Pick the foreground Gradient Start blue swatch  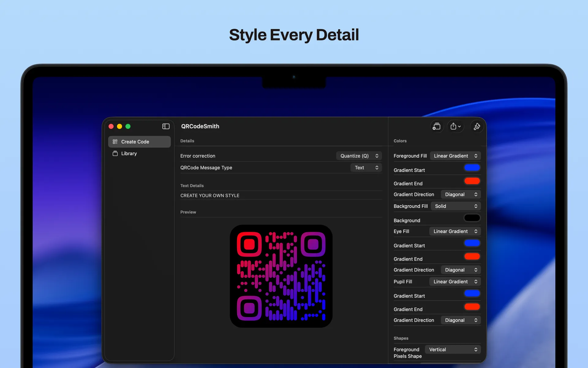tap(472, 167)
